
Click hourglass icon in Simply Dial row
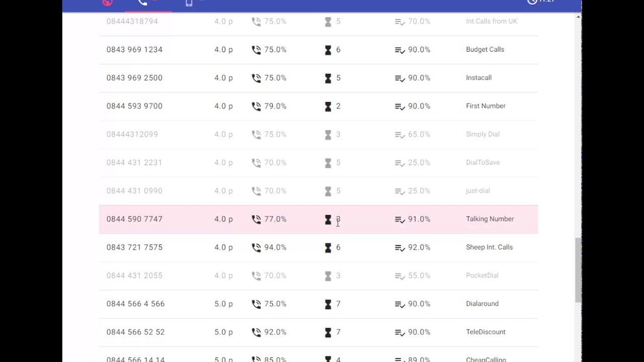pyautogui.click(x=328, y=135)
